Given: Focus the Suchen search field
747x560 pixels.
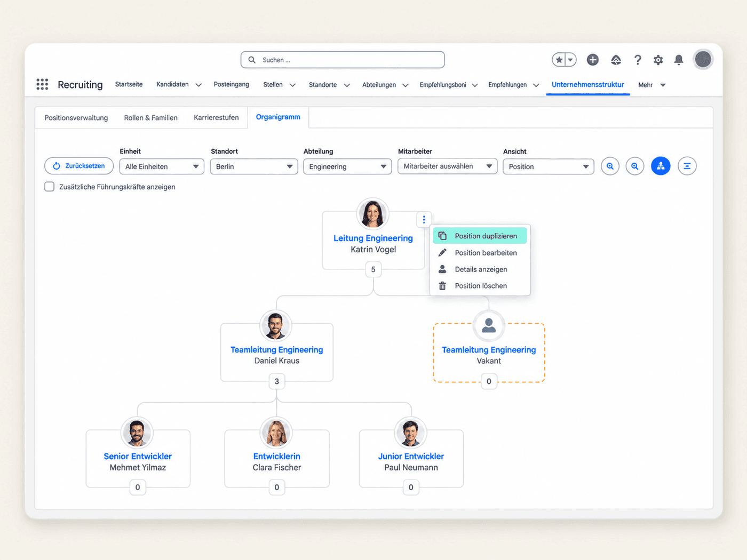Looking at the screenshot, I should click(x=343, y=60).
